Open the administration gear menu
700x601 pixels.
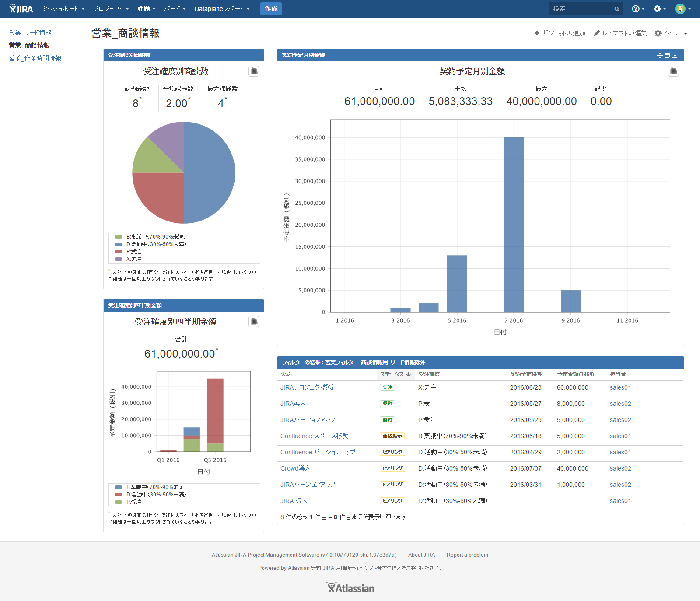coord(660,9)
